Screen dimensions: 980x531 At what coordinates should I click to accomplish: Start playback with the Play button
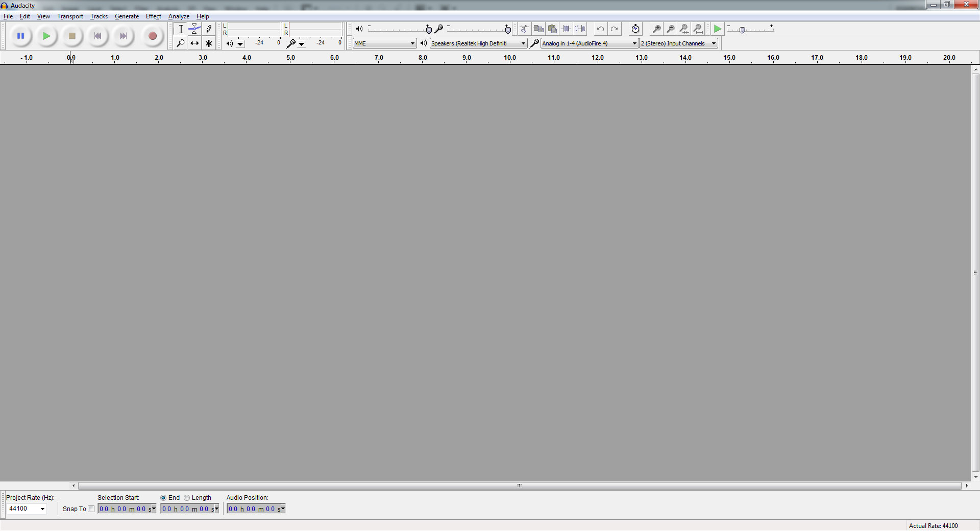click(x=46, y=36)
